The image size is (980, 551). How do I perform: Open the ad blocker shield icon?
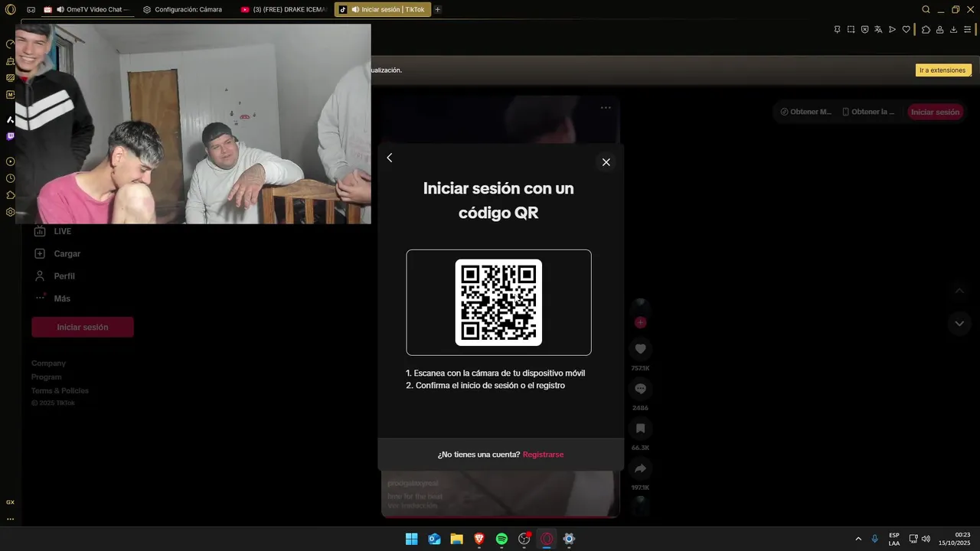pos(864,29)
